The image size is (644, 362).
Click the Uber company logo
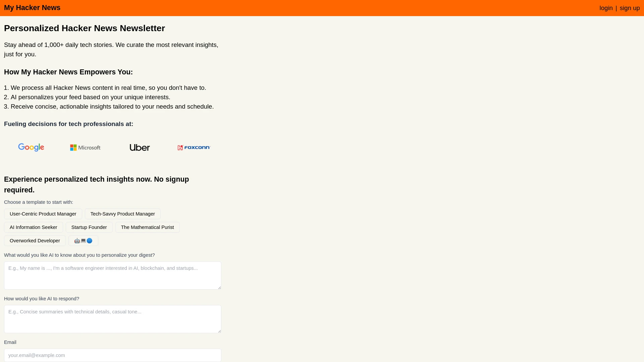[139, 147]
